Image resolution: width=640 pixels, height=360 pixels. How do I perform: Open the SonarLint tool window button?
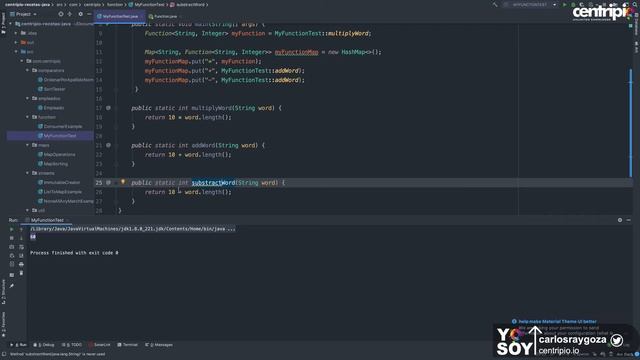click(x=100, y=345)
